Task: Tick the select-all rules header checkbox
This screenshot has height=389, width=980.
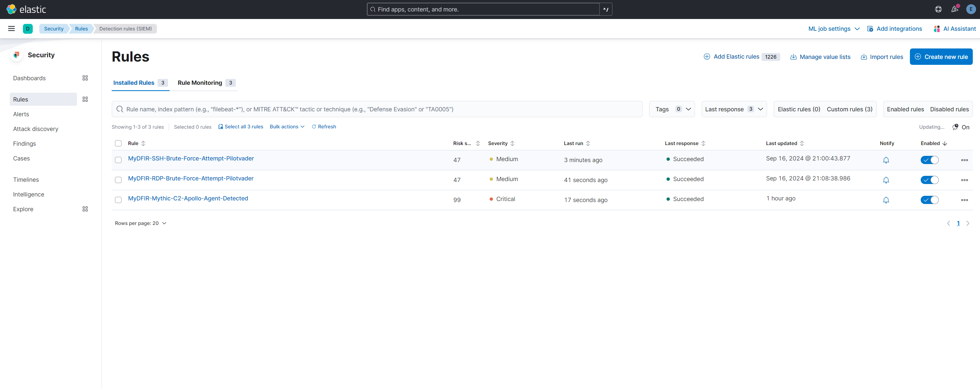Action: tap(118, 143)
